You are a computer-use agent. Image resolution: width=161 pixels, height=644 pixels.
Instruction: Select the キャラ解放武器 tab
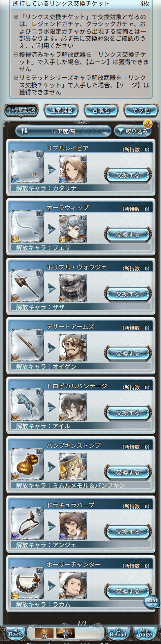pos(21,110)
